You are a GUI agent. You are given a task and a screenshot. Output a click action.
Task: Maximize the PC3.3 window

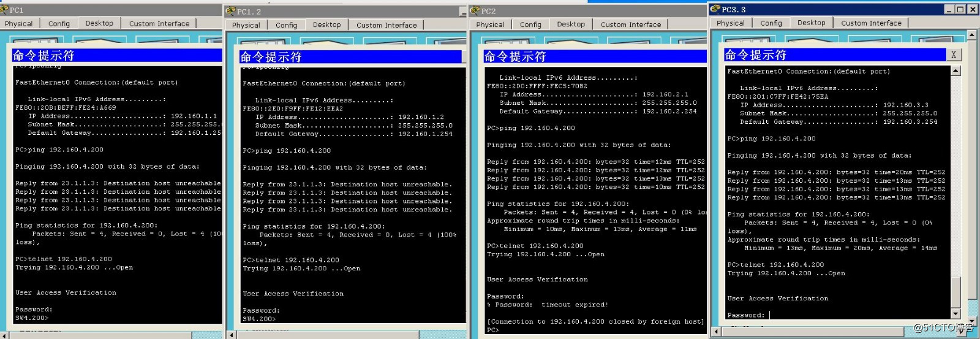(x=960, y=9)
